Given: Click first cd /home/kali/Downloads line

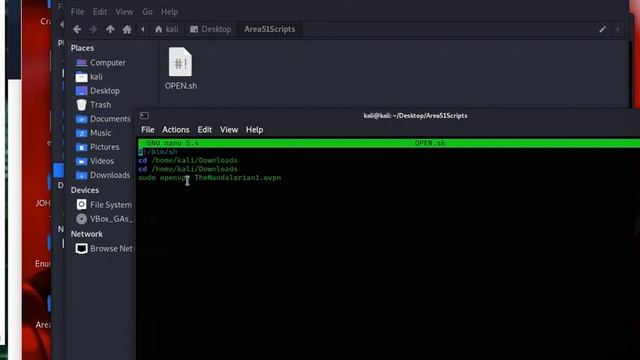Looking at the screenshot, I should point(188,160).
